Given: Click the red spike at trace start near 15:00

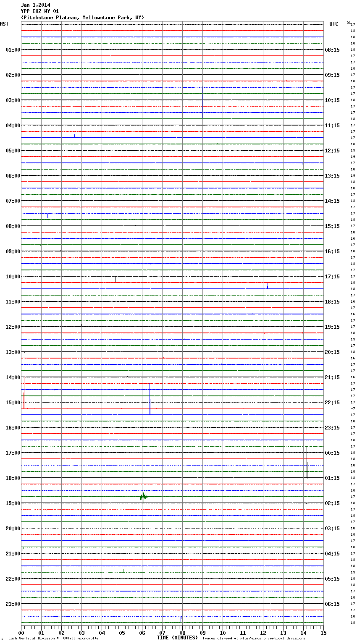Looking at the screenshot, I should pos(24,393).
